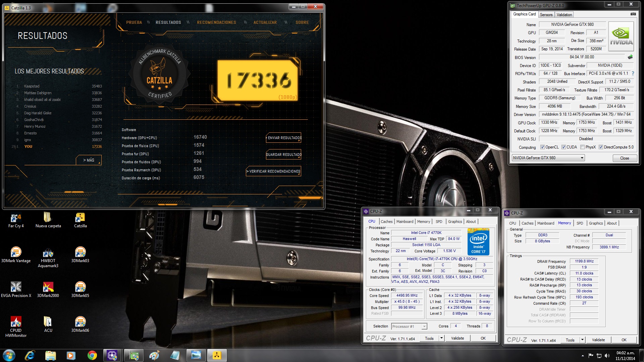Click Close button in GPU-Z
Screen dimensions: 644x362
625,158
